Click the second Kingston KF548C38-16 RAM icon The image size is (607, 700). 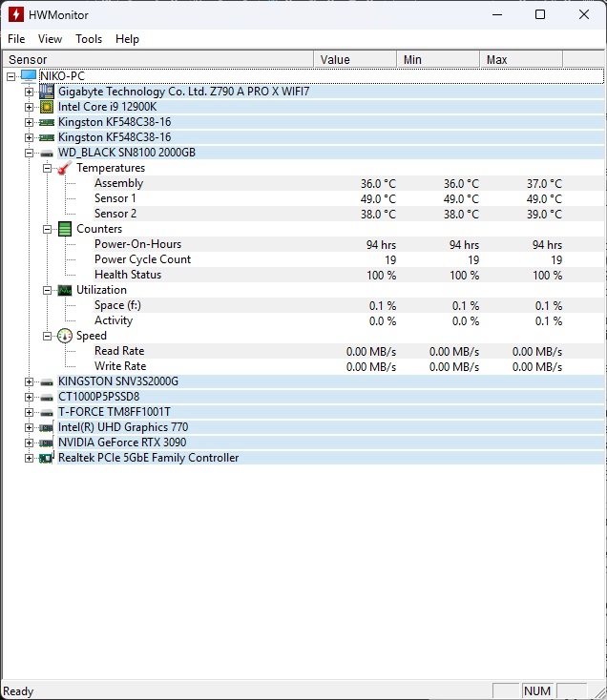[x=47, y=137]
